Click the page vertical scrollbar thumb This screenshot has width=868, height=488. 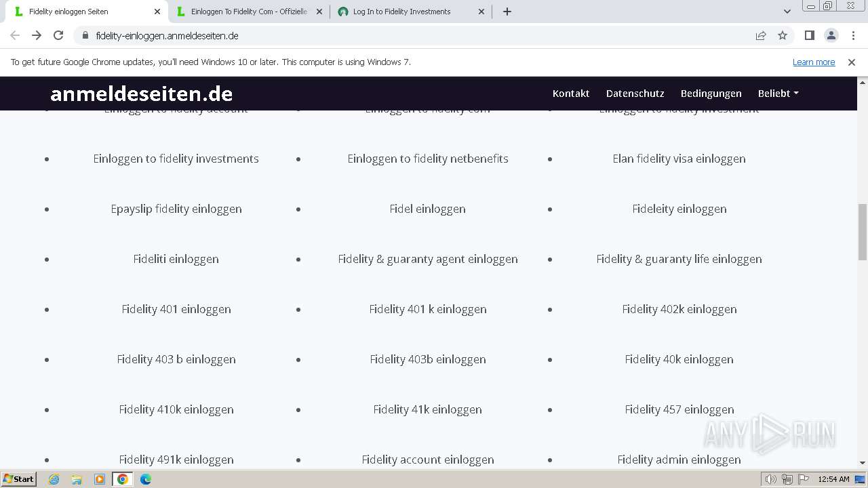[863, 232]
